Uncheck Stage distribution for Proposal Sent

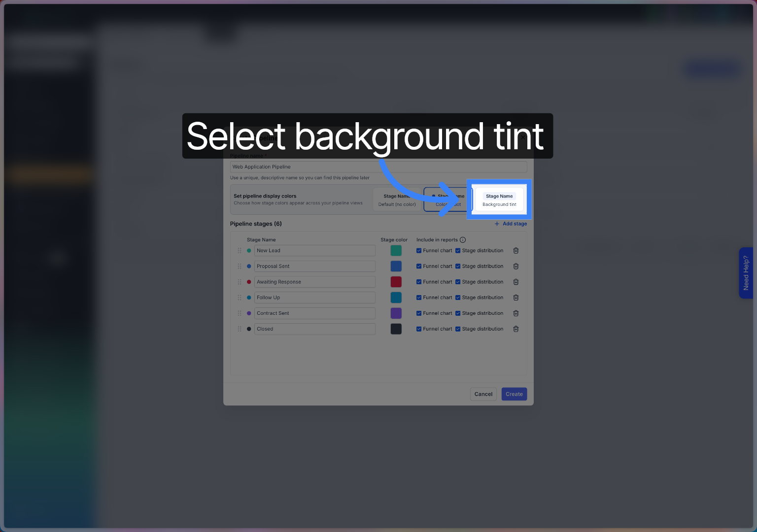pos(458,266)
